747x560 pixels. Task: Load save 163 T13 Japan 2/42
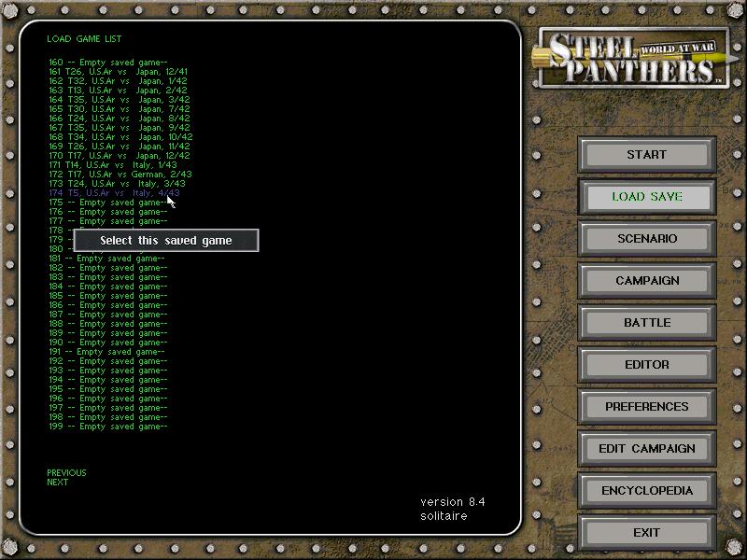[x=119, y=90]
